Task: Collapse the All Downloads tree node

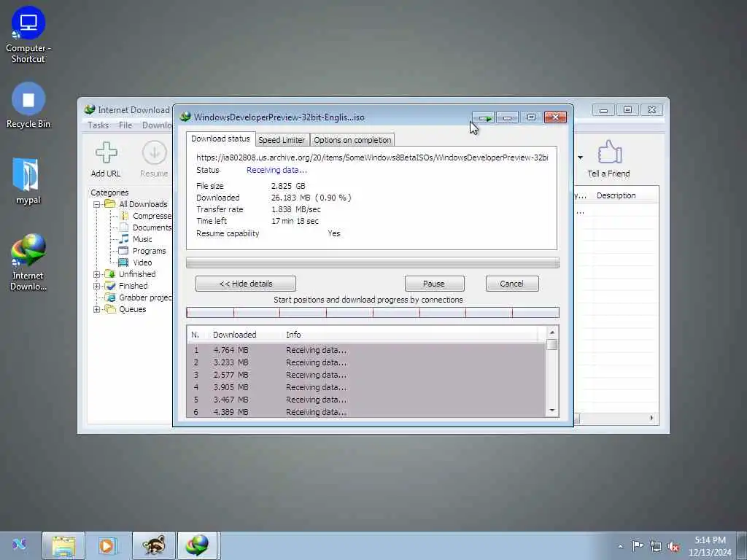Action: pyautogui.click(x=97, y=204)
